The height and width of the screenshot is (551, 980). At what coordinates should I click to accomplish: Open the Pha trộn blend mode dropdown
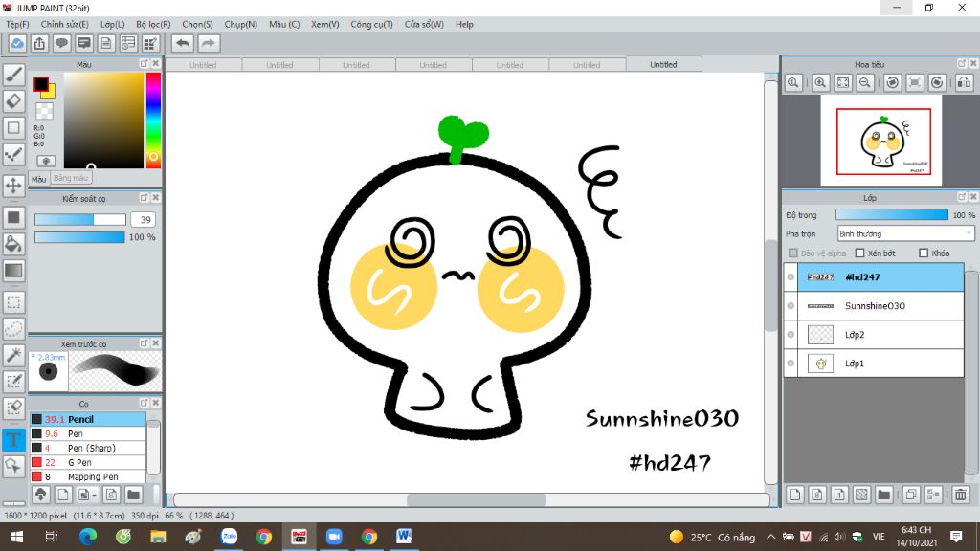point(905,233)
